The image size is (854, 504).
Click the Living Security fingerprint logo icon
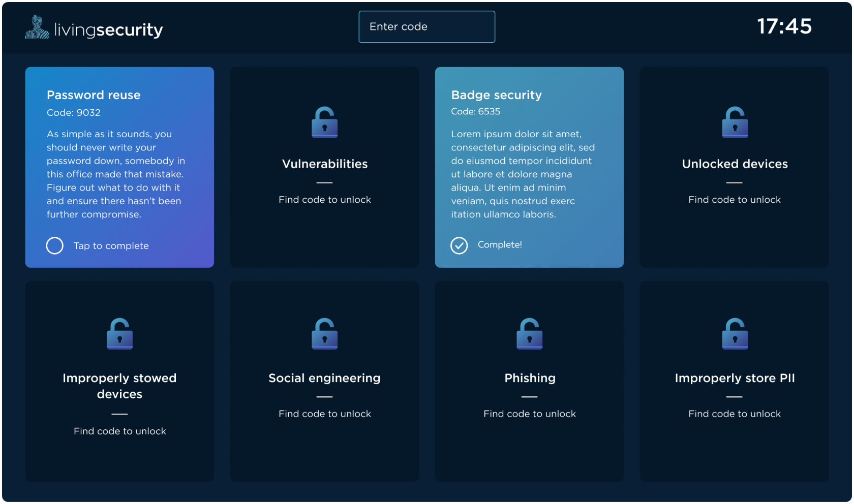tap(37, 27)
